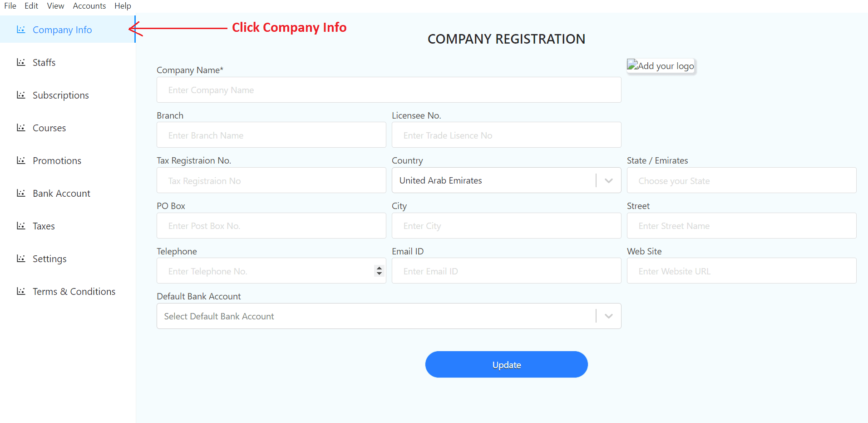868x423 pixels.
Task: Open the State / Emirates selector
Action: [x=741, y=180]
